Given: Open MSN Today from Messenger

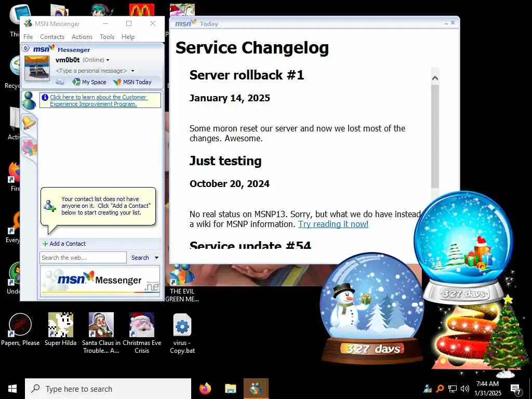Looking at the screenshot, I should pyautogui.click(x=132, y=82).
